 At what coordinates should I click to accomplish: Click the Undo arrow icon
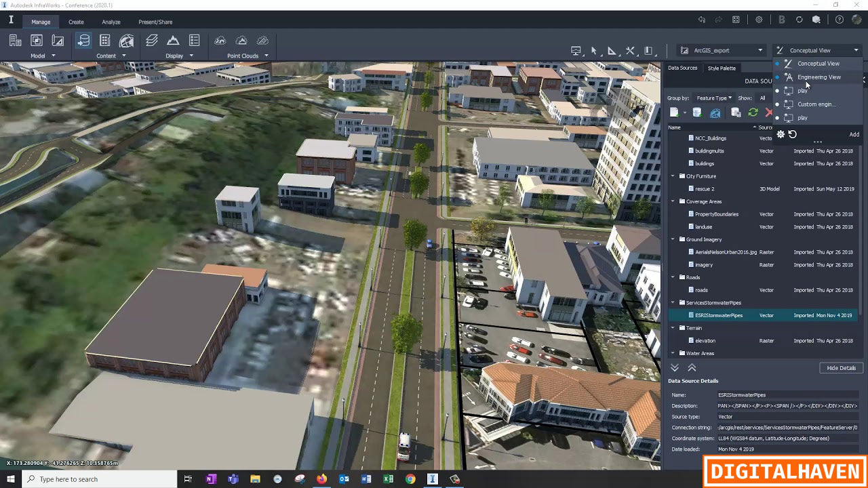[702, 20]
